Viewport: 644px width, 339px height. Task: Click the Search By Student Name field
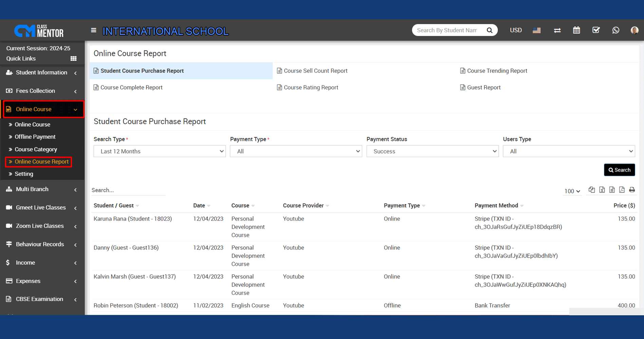(447, 30)
